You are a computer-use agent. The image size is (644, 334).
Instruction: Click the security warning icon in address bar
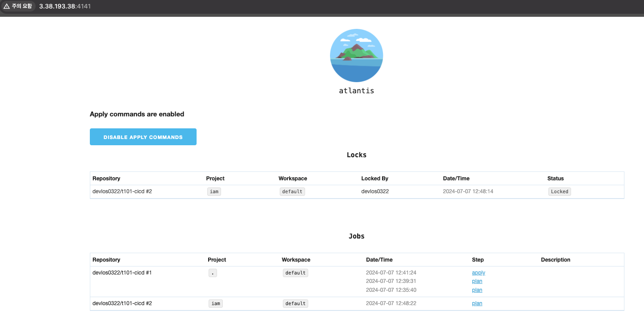(x=7, y=6)
